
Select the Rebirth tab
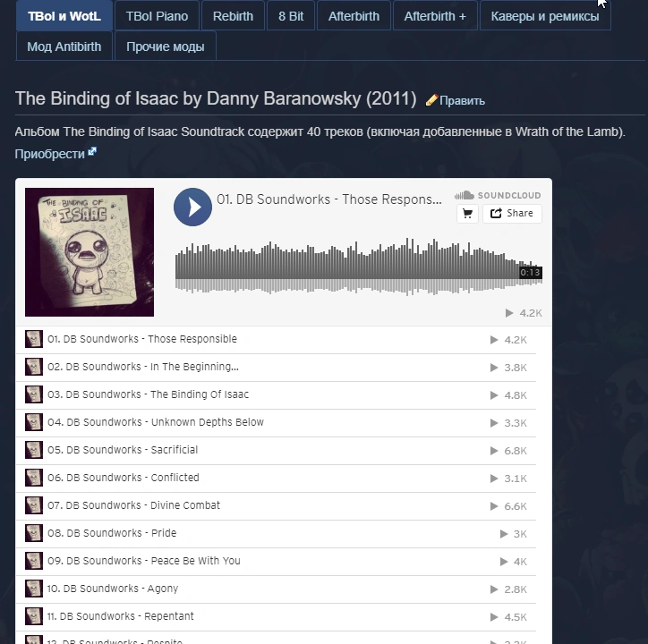[x=233, y=16]
